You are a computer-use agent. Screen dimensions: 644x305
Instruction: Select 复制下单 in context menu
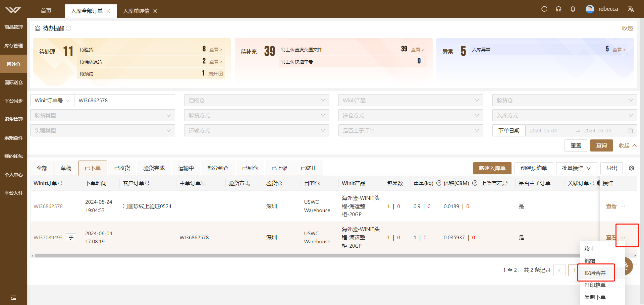[x=602, y=297]
